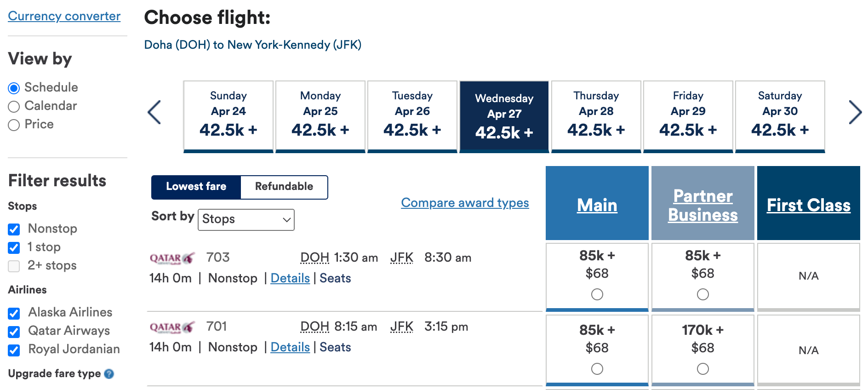Enable the 2+ stops filter
This screenshot has height=390, width=868.
point(14,265)
